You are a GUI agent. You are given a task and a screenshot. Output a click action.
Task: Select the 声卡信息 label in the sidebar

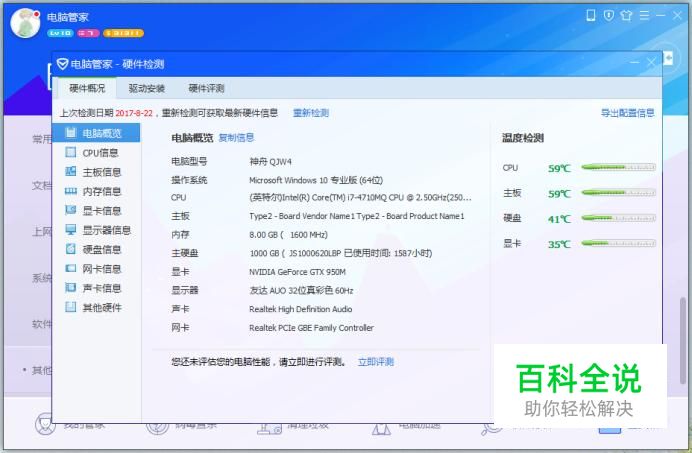click(102, 288)
